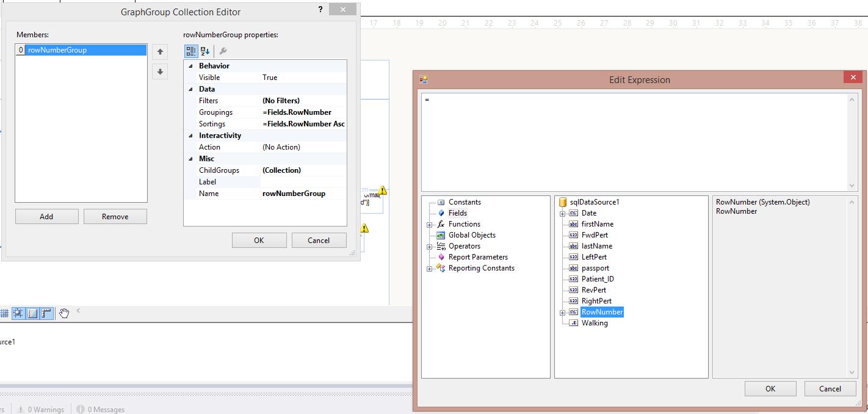Image resolution: width=868 pixels, height=414 pixels.
Task: Move rowNumberGroup down with the arrow button
Action: [160, 71]
